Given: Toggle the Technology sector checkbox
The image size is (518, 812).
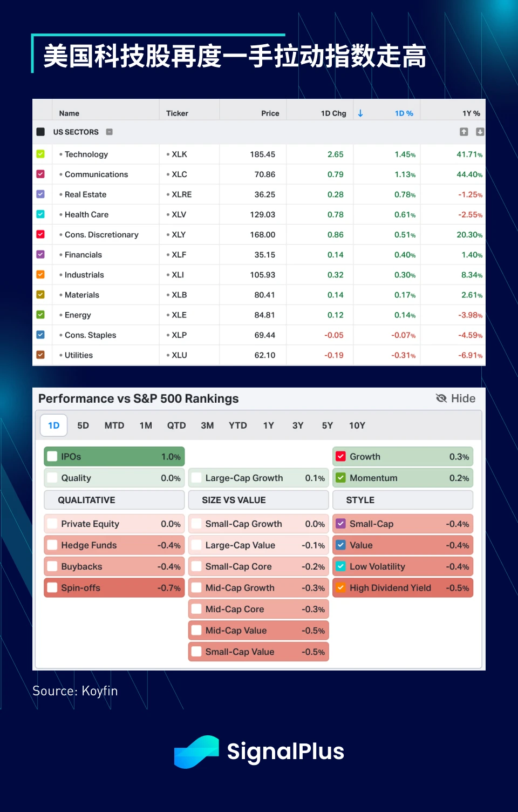Looking at the screenshot, I should (40, 154).
